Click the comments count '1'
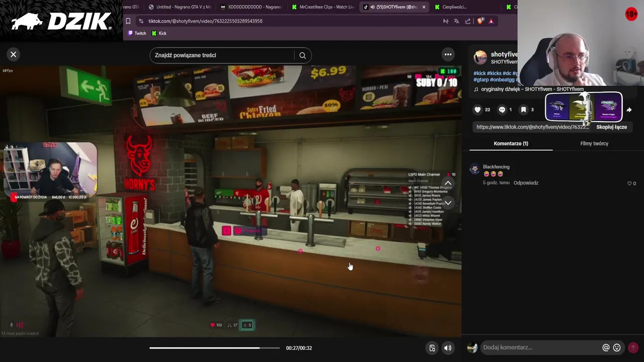Screen dimensions: 644x362 tap(510, 110)
